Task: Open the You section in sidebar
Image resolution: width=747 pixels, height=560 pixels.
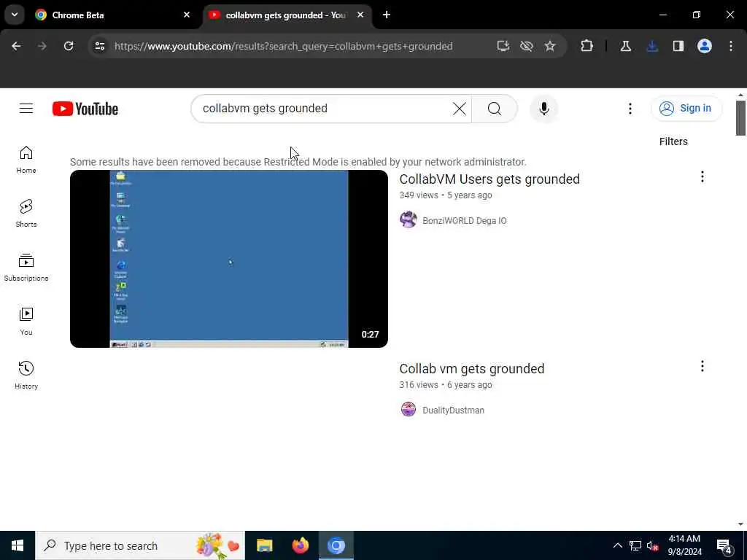Action: tap(26, 322)
